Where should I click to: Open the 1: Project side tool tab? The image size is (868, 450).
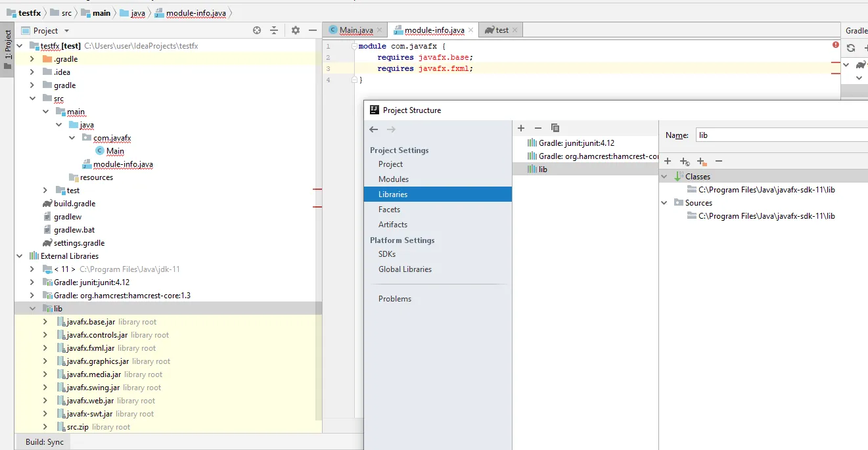point(7,50)
